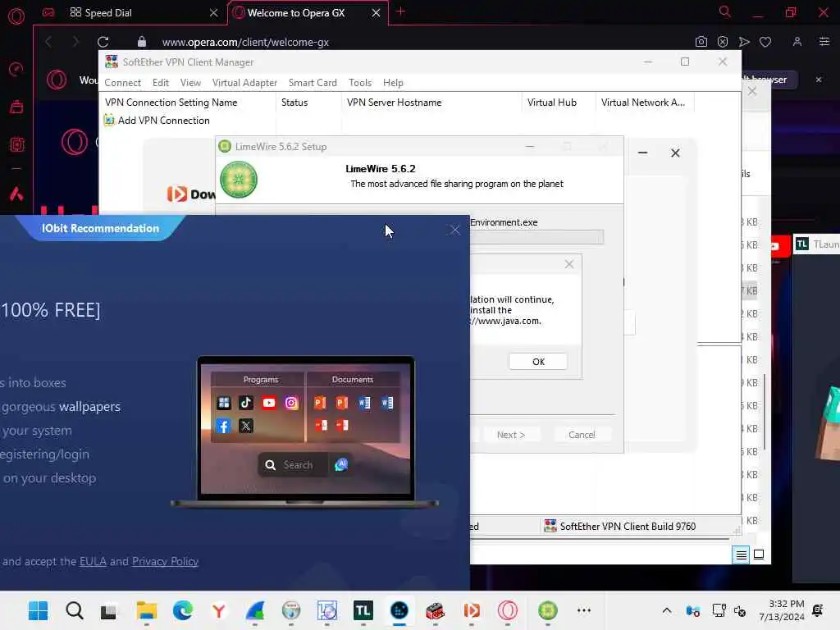
Task: Switch to large thumbnails view icon
Action: [x=759, y=555]
